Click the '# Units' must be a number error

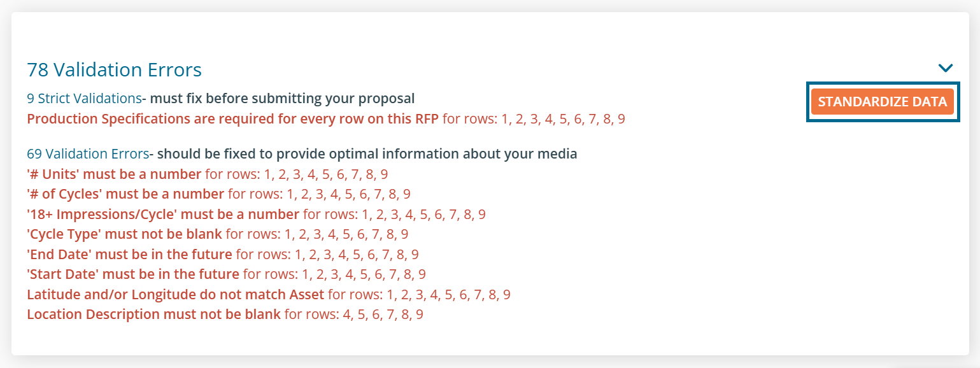114,174
